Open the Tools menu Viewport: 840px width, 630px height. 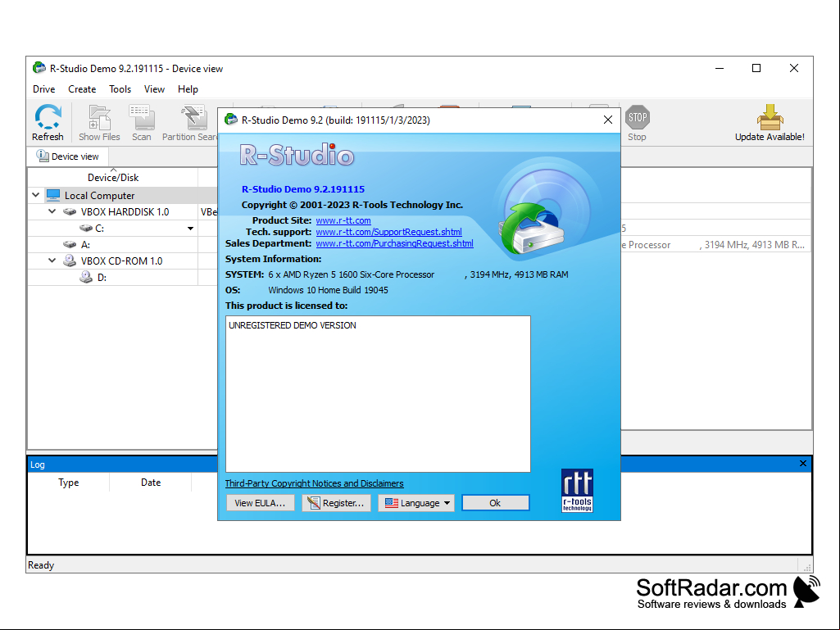coord(120,89)
